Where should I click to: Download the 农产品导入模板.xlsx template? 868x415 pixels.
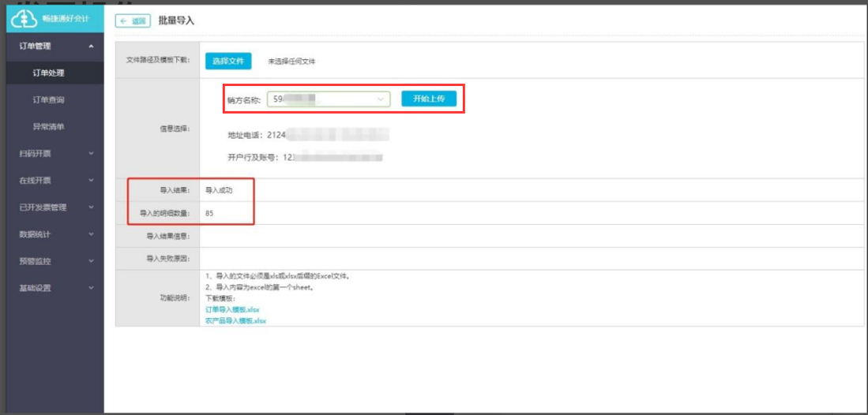point(235,320)
